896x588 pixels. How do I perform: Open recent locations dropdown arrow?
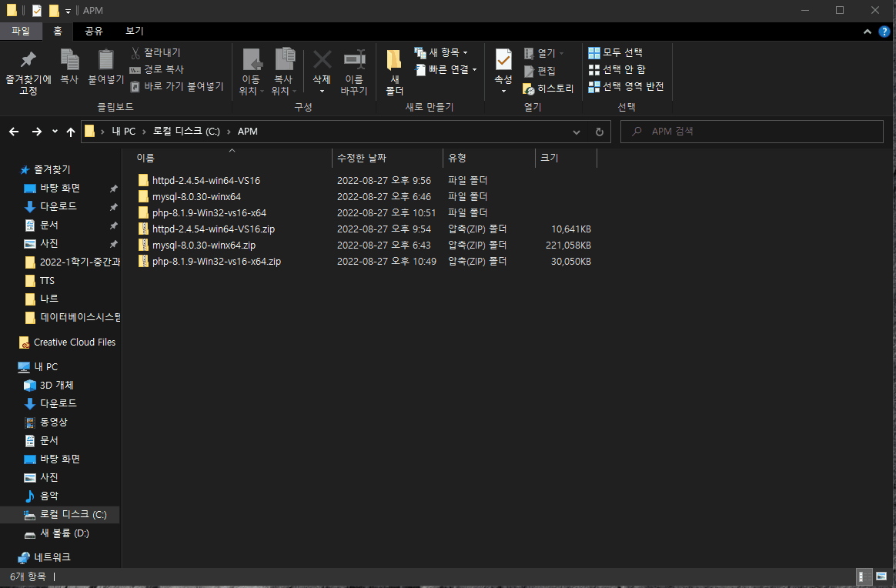[x=55, y=132]
